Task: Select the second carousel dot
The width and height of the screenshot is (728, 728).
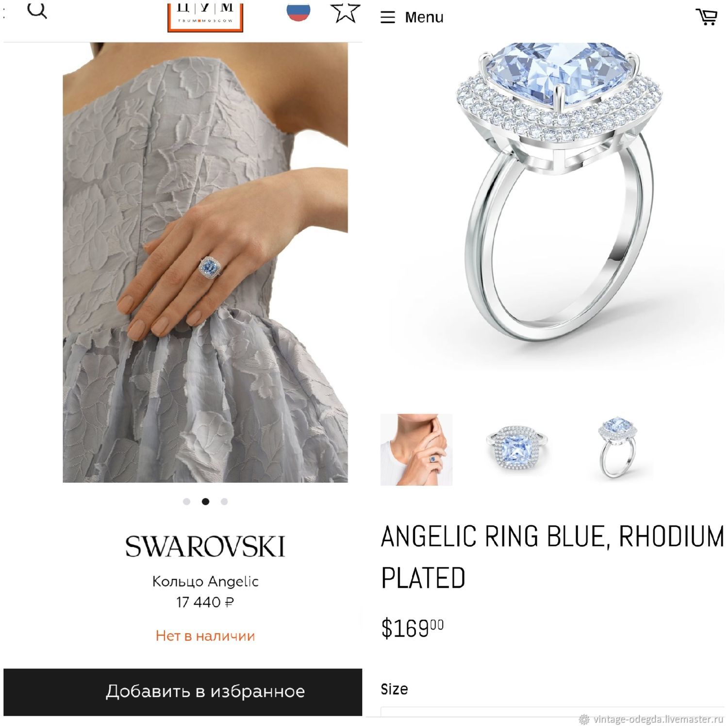Action: [x=205, y=501]
